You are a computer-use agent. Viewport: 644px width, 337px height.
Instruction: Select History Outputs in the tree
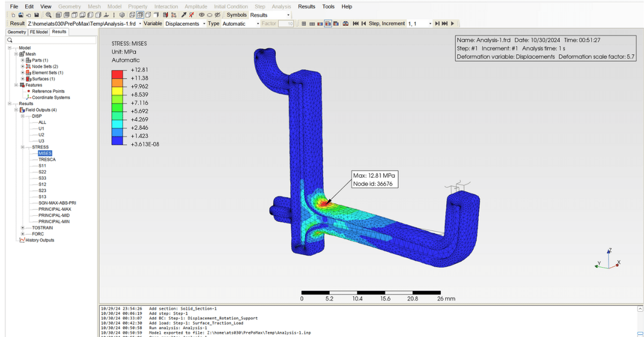pyautogui.click(x=40, y=240)
